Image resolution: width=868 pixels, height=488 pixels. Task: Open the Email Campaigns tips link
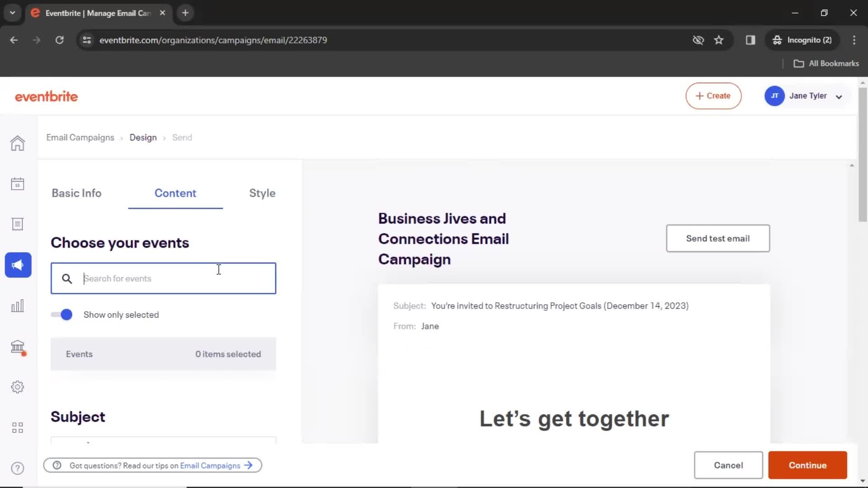tap(210, 465)
